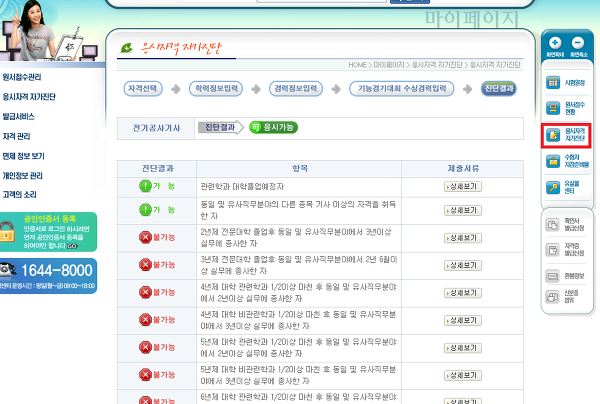The image size is (600, 404).
Task: Click the padlock icon on 공인인증서 등록 banner
Action: coord(7,232)
